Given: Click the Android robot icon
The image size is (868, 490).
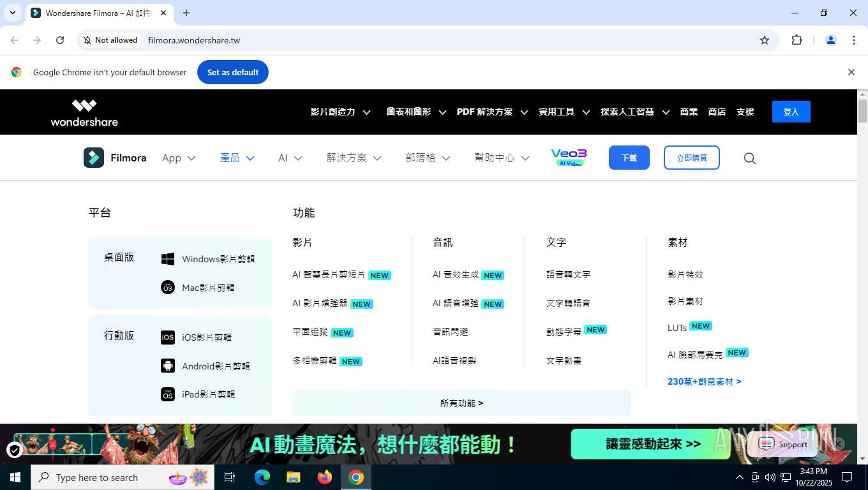Looking at the screenshot, I should (168, 366).
